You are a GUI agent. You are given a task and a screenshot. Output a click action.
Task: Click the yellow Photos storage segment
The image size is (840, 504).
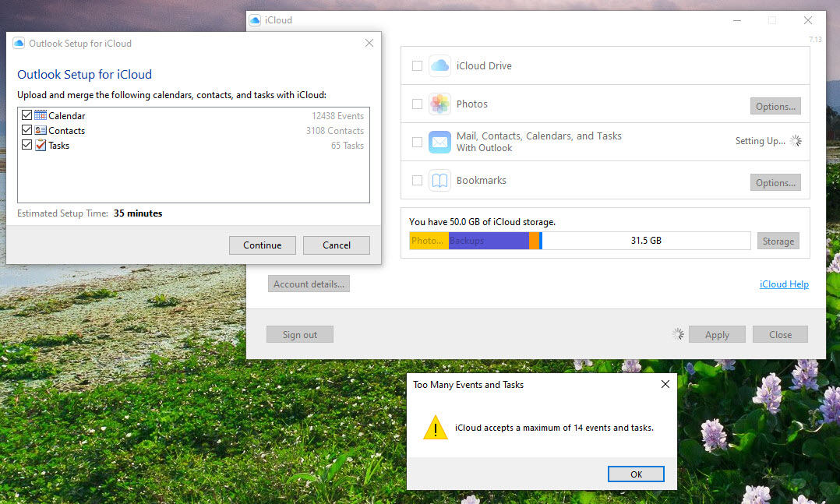429,241
